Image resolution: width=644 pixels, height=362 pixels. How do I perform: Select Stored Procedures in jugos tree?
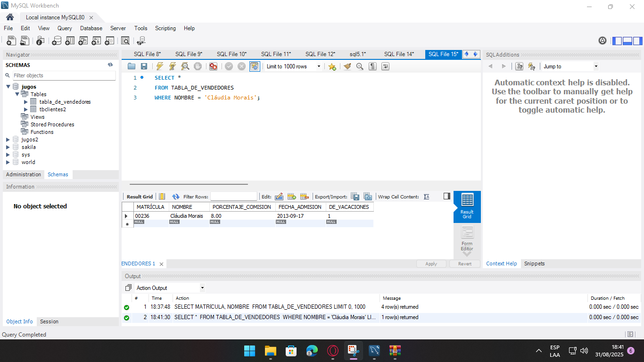click(52, 124)
